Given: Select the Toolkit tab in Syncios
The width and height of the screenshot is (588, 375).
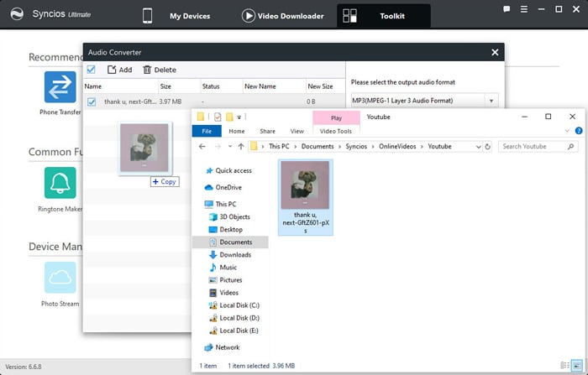Looking at the screenshot, I should click(384, 16).
